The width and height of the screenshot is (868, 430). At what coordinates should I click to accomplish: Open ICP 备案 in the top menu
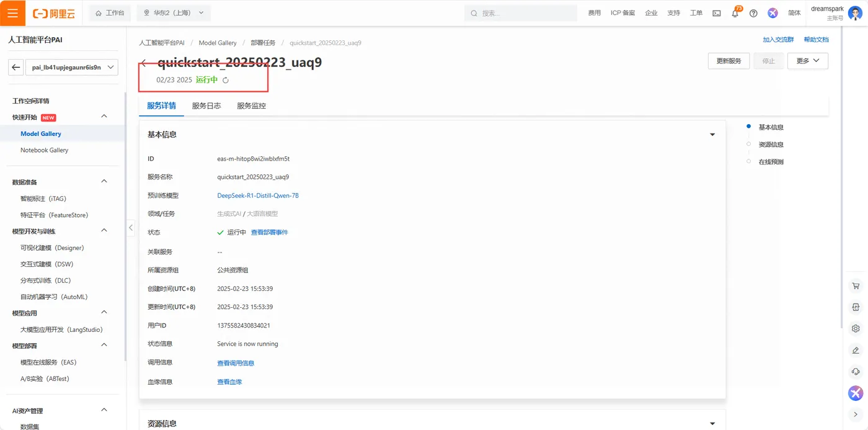click(x=622, y=13)
